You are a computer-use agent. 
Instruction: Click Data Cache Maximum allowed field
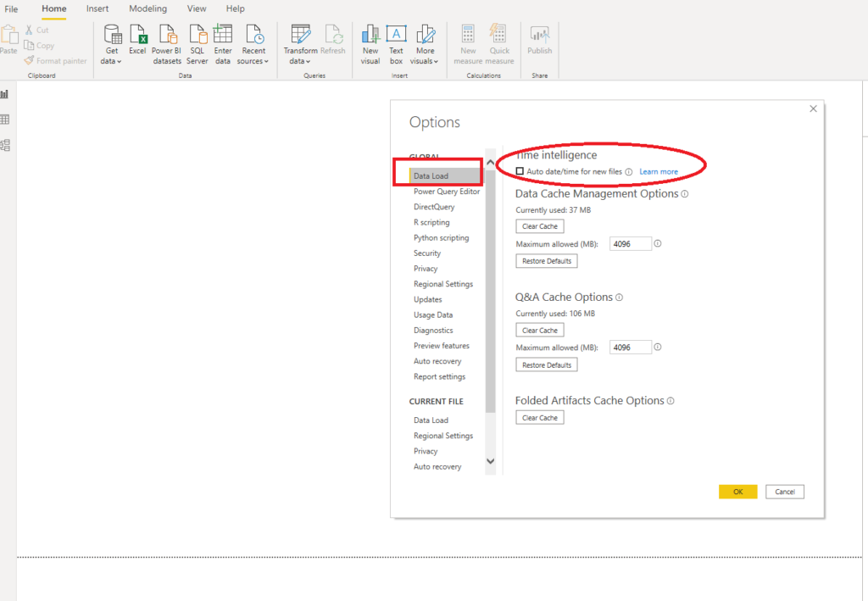tap(631, 244)
